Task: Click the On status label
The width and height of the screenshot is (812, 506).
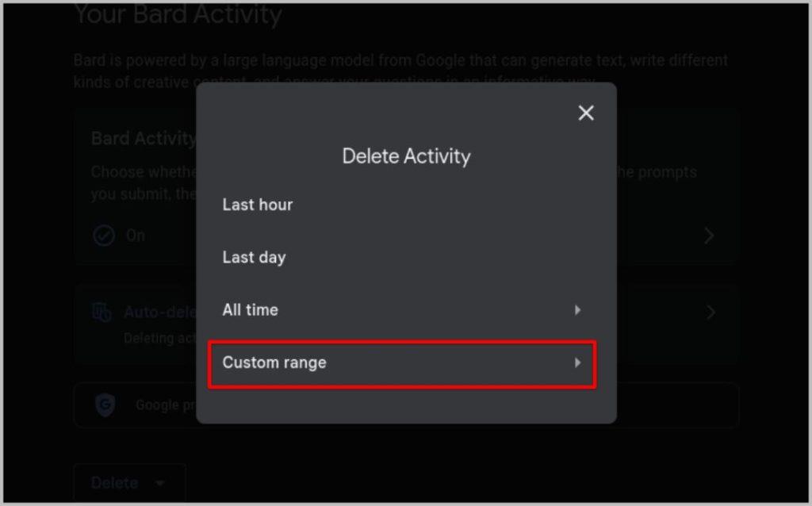Action: pyautogui.click(x=136, y=236)
